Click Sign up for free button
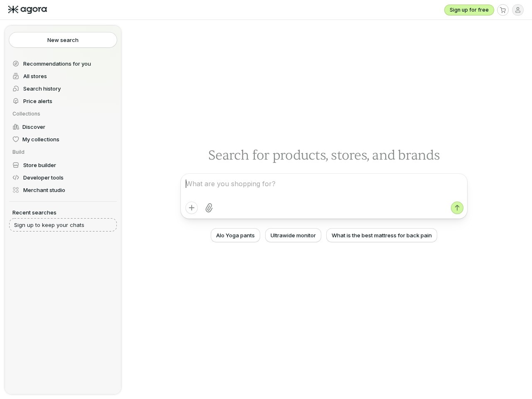 469,10
